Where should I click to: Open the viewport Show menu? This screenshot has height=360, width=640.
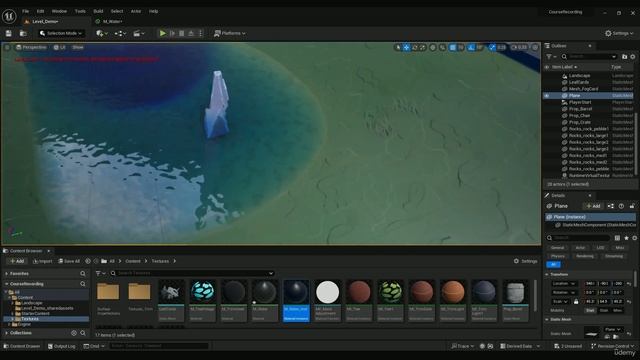pyautogui.click(x=78, y=47)
